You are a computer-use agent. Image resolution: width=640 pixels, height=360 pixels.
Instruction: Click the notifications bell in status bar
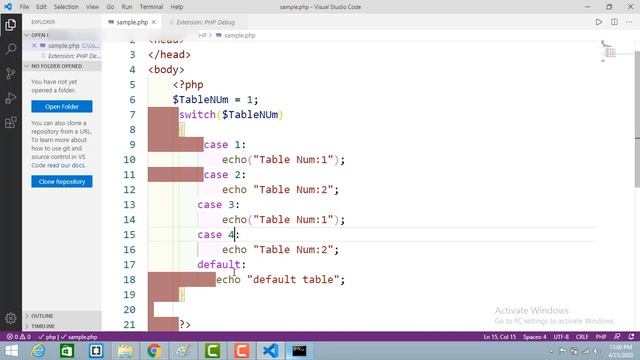coord(631,337)
